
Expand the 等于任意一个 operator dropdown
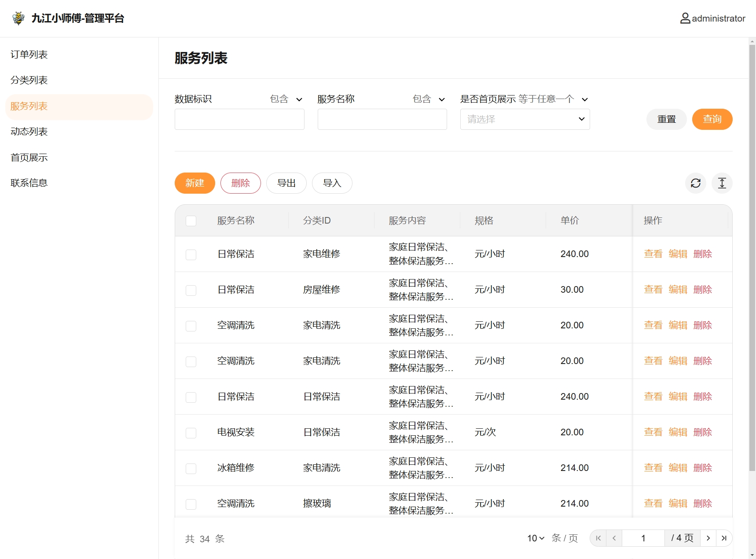click(x=553, y=99)
